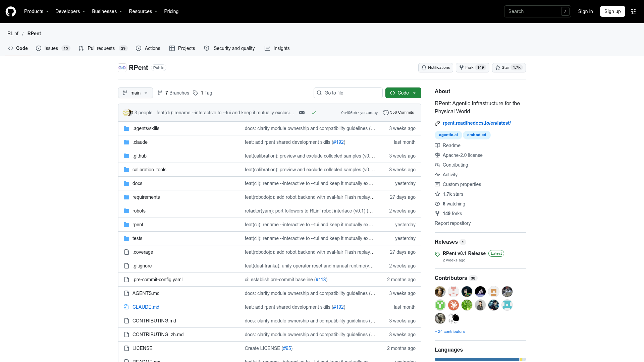Open the rpent.readthedocs.io documentation link
The height and width of the screenshot is (362, 644).
pyautogui.click(x=477, y=123)
